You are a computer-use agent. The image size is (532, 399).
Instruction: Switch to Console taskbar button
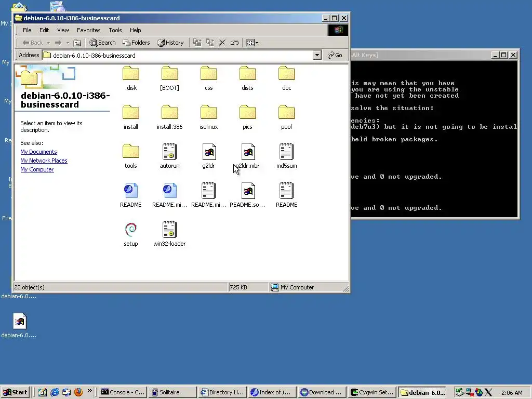[123, 392]
